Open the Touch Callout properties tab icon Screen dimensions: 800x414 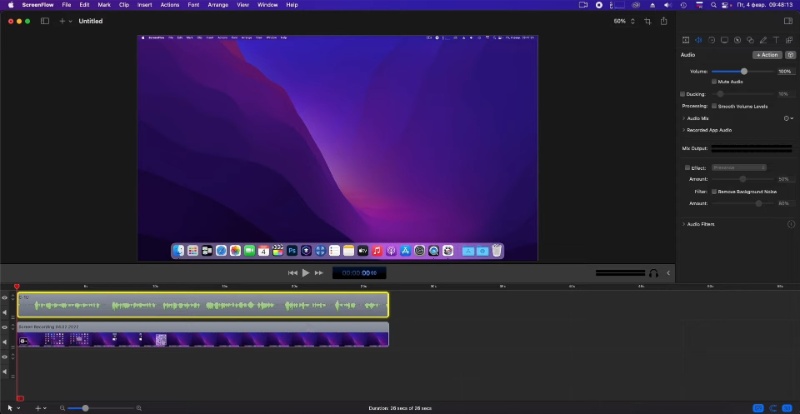coord(750,40)
